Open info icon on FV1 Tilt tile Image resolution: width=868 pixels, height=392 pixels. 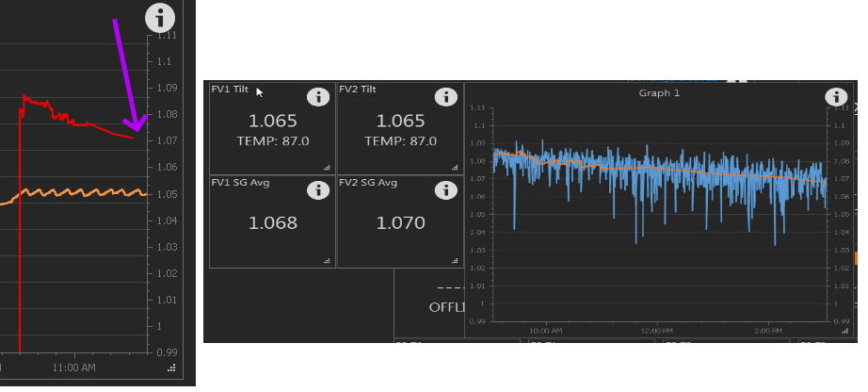coord(318,97)
